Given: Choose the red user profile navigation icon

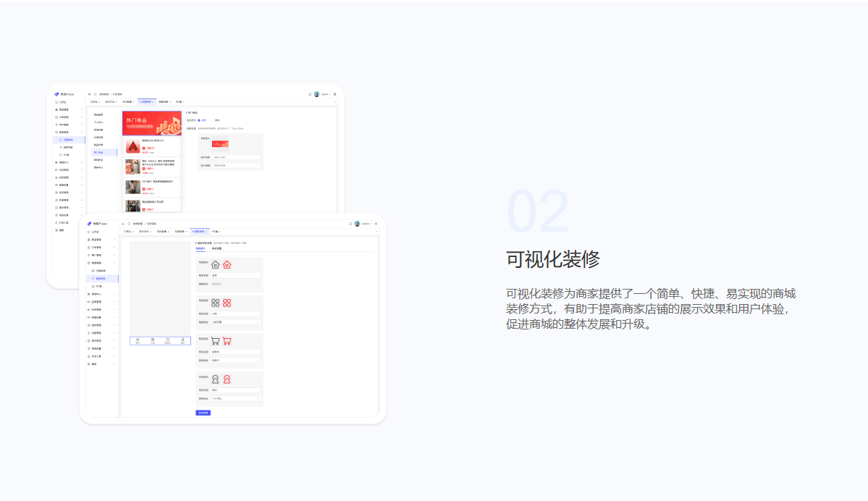Looking at the screenshot, I should coord(227,379).
